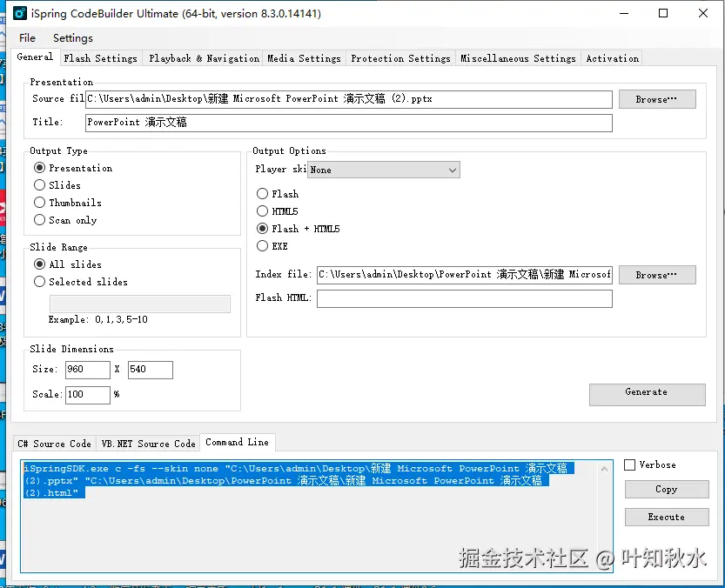
Task: Click the Title input field
Action: 349,123
